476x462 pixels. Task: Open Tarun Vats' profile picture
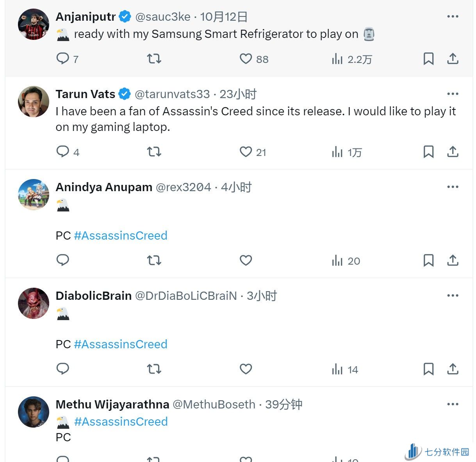[x=34, y=102]
